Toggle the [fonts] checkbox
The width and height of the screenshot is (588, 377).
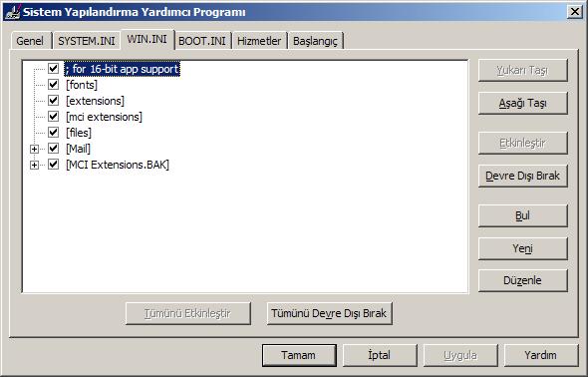coord(53,85)
